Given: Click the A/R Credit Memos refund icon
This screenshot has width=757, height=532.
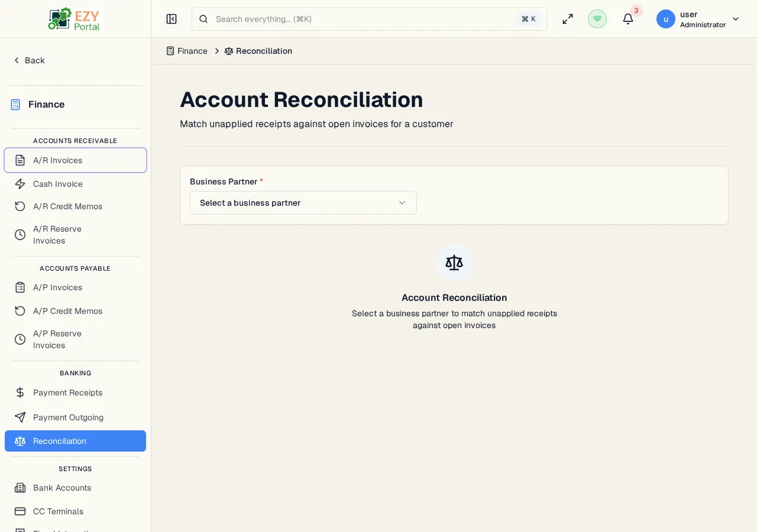Looking at the screenshot, I should pyautogui.click(x=20, y=206).
